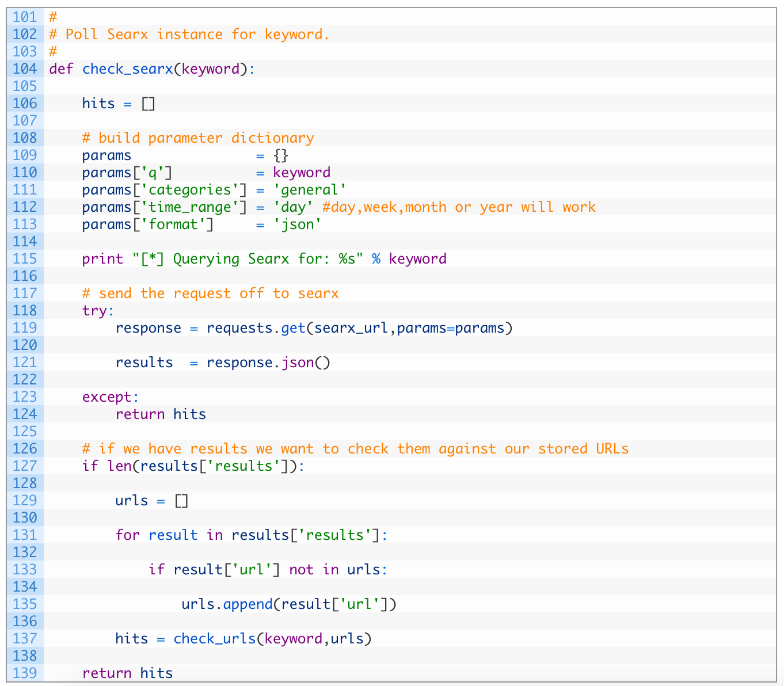Click the "urls = []" assignment
This screenshot has width=784, height=686.
[152, 501]
